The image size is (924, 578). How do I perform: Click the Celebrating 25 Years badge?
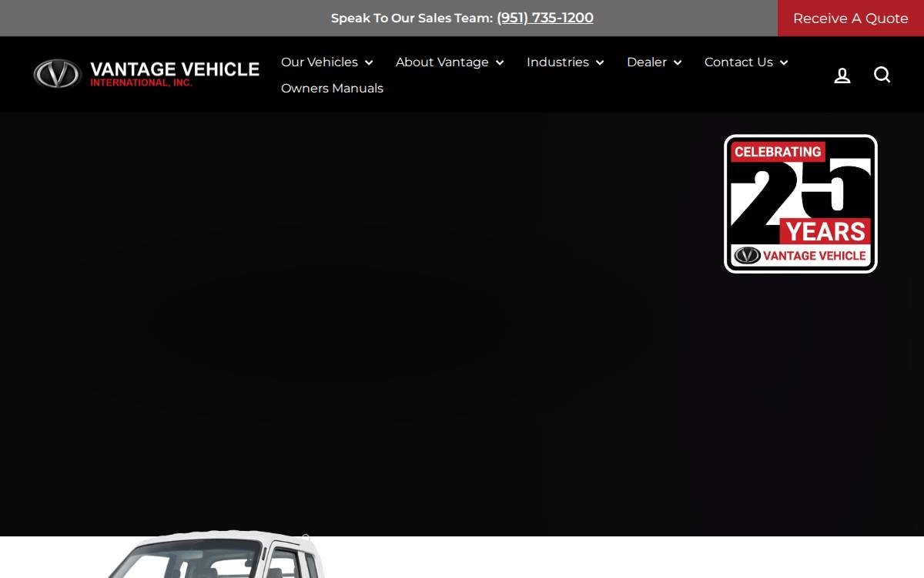tap(801, 204)
